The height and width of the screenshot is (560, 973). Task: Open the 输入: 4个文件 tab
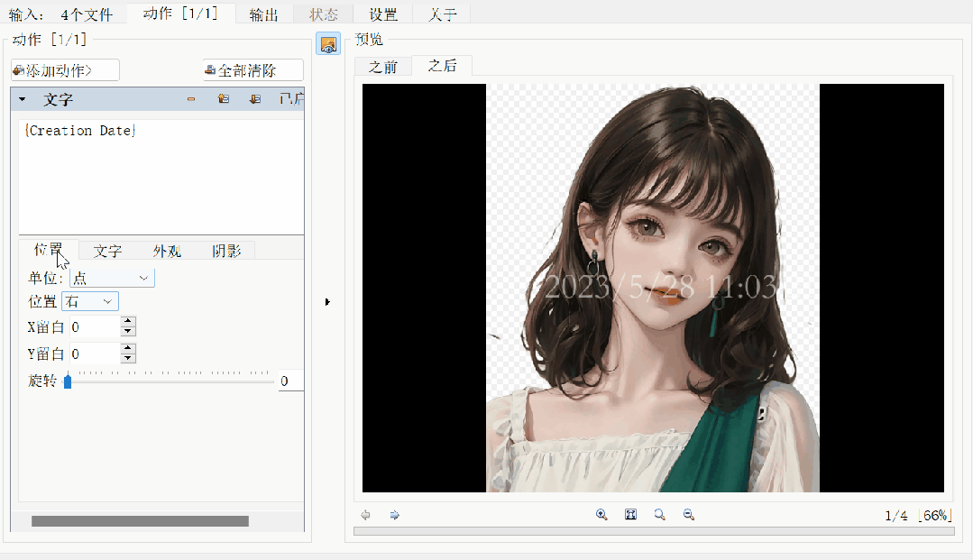(60, 14)
